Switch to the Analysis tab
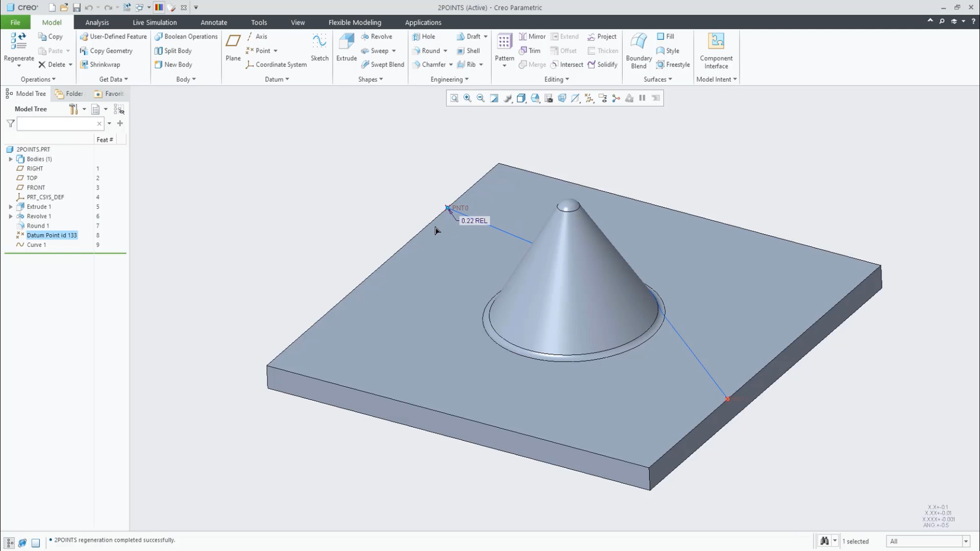980x551 pixels. point(97,22)
